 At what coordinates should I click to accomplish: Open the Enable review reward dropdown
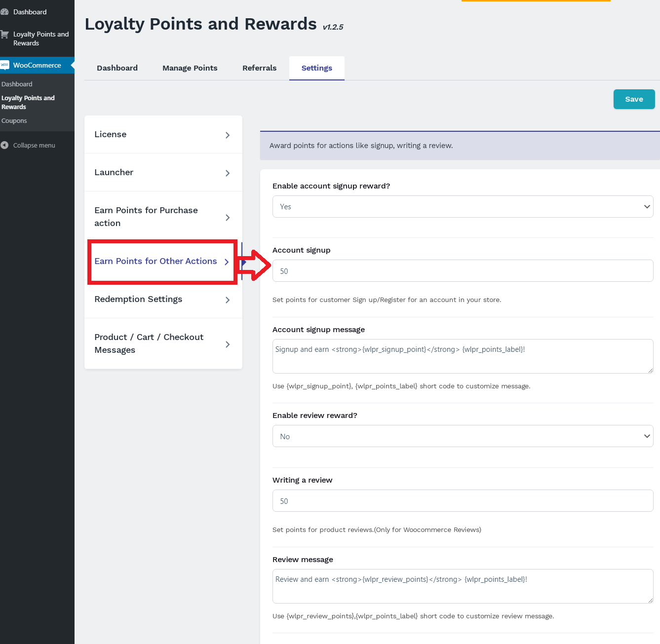pos(463,436)
